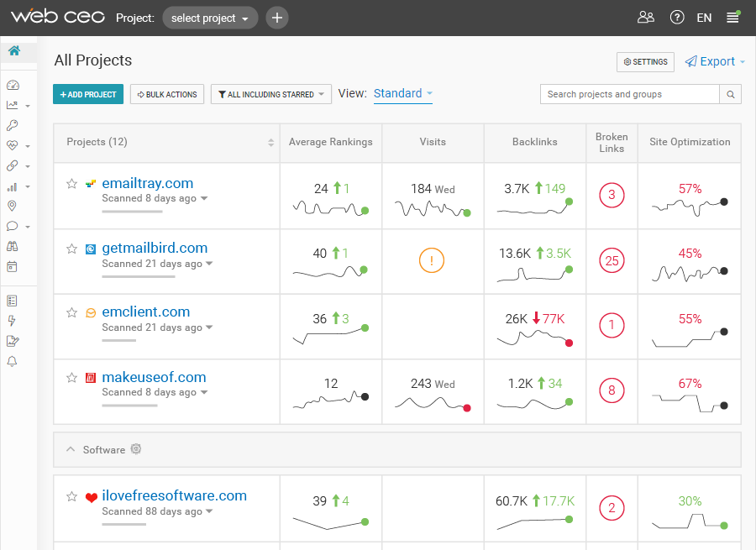Click the Add Project button
The width and height of the screenshot is (756, 550).
pos(88,95)
